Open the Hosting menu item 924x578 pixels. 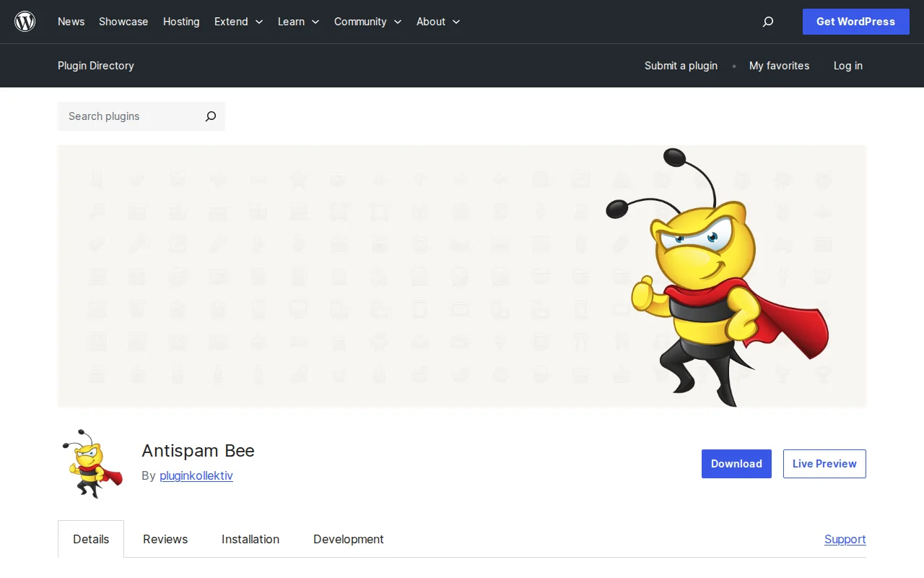181,22
